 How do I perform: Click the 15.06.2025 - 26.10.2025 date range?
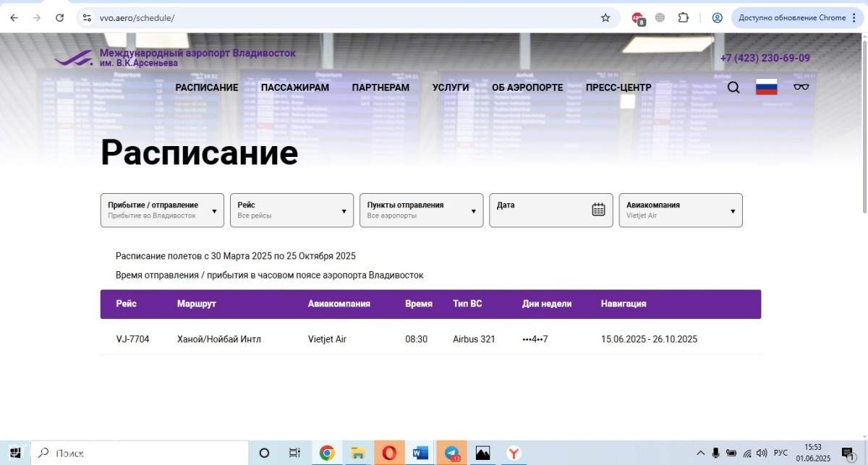pyautogui.click(x=650, y=339)
